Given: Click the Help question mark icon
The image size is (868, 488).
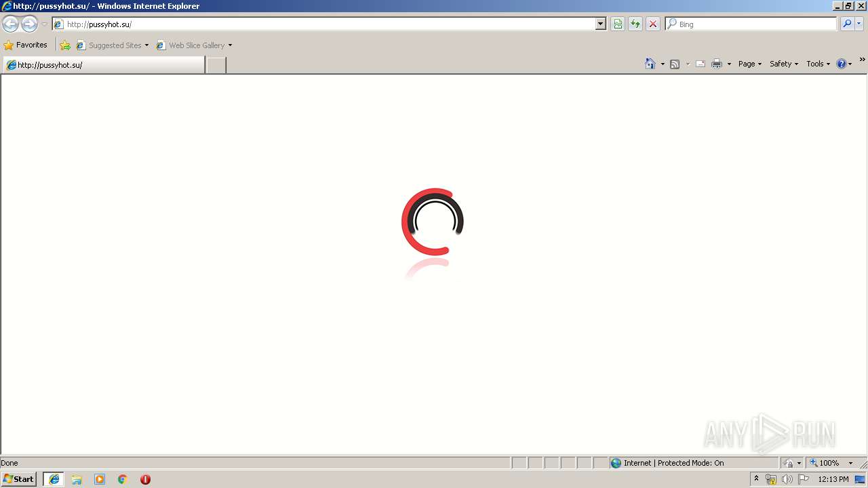Looking at the screenshot, I should (842, 64).
